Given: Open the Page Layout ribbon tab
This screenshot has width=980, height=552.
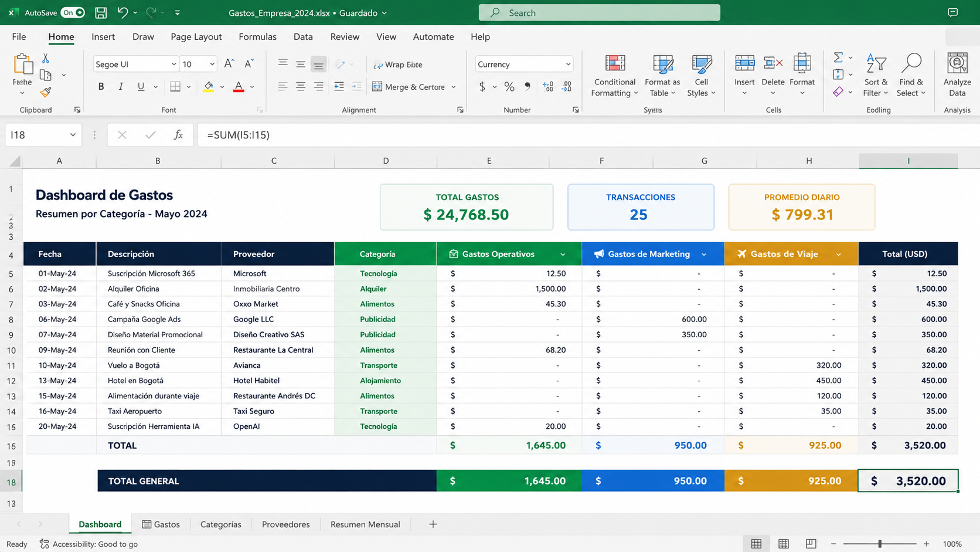Looking at the screenshot, I should coord(196,36).
